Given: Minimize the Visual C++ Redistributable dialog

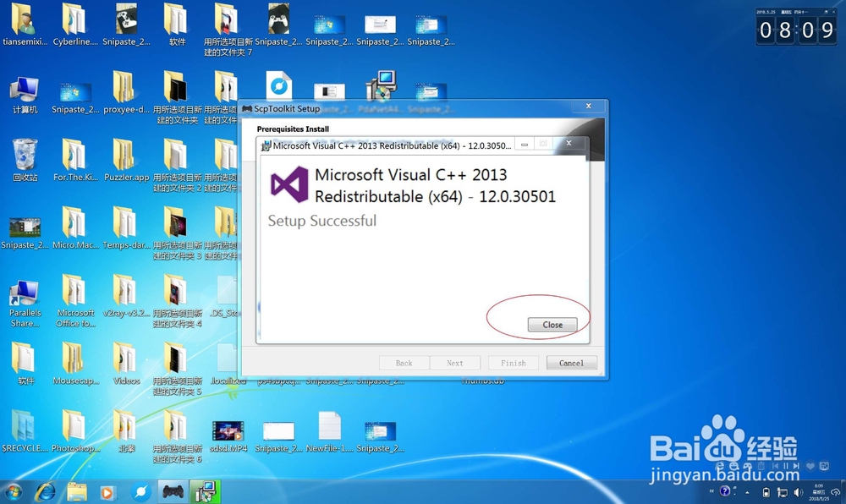Looking at the screenshot, I should (524, 144).
